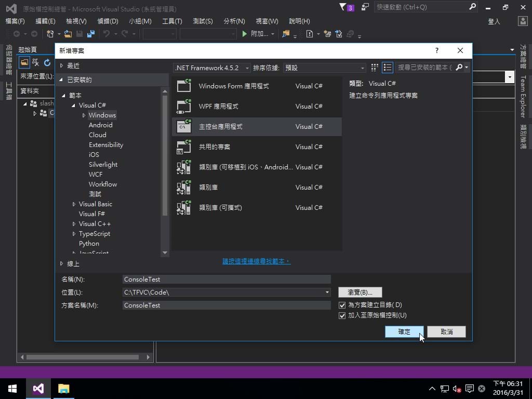This screenshot has height=399, width=532.
Task: Click the 方案名稱 solution name field
Action: (227, 305)
